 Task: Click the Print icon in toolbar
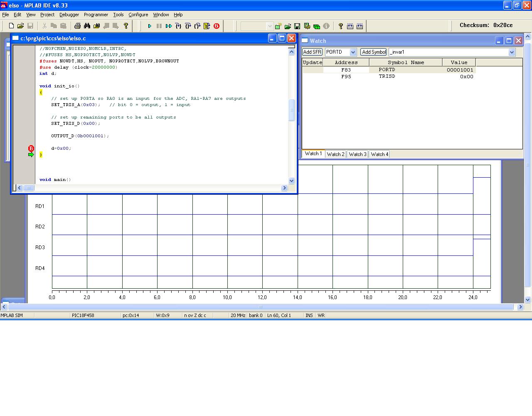[77, 26]
